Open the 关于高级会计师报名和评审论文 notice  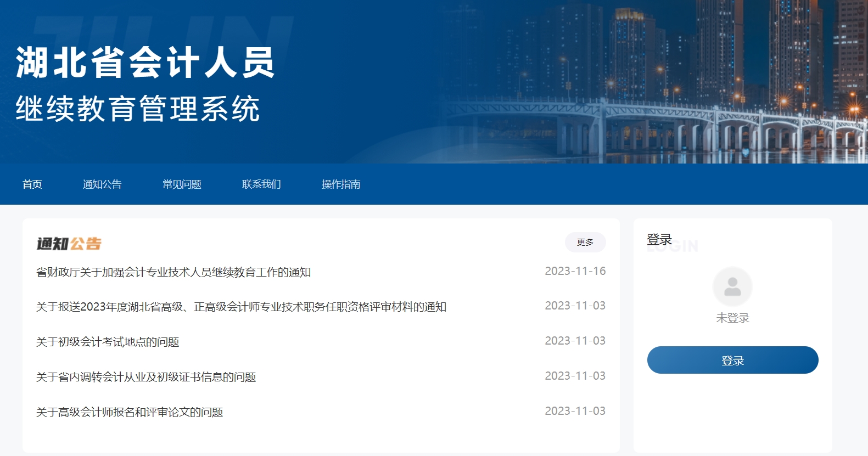pos(130,412)
